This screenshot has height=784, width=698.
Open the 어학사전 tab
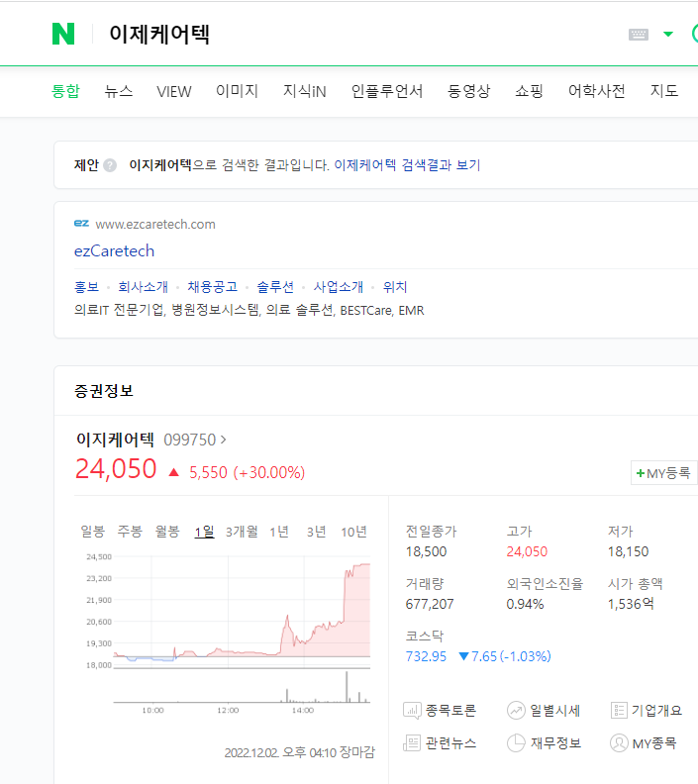[x=596, y=91]
